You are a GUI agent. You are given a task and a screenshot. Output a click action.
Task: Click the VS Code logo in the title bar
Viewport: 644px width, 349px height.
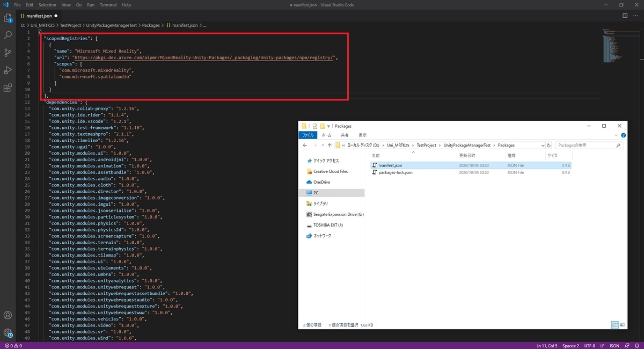point(6,5)
